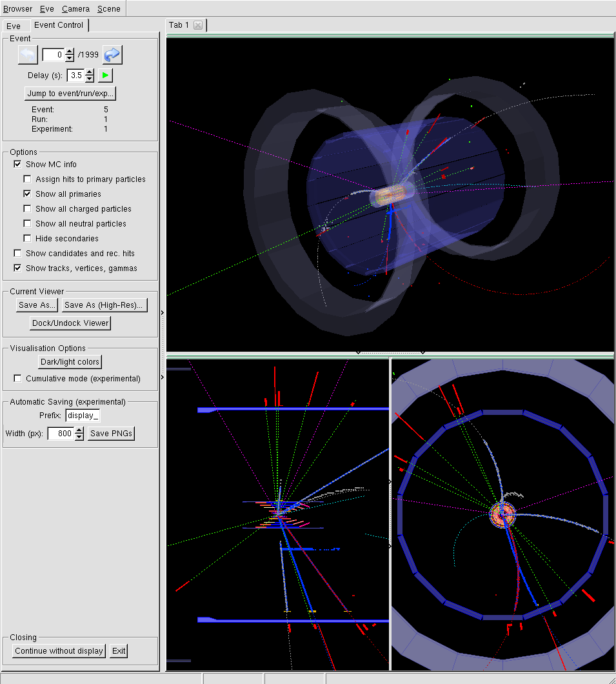Start event playback with green play button

pyautogui.click(x=105, y=75)
